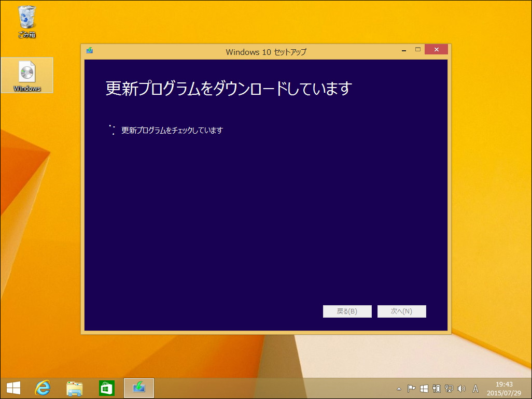This screenshot has width=532, height=399.
Task: Open the Start menu
Action: (x=13, y=388)
